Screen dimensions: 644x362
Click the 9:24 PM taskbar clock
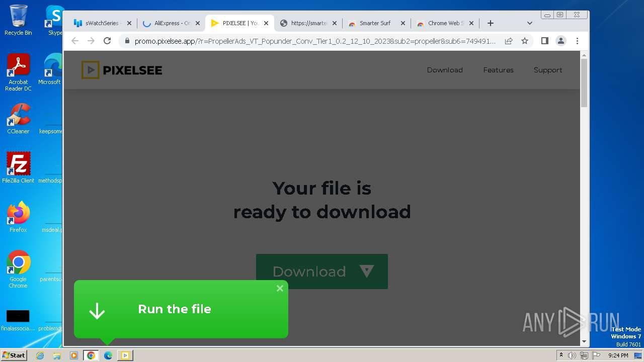[618, 355]
